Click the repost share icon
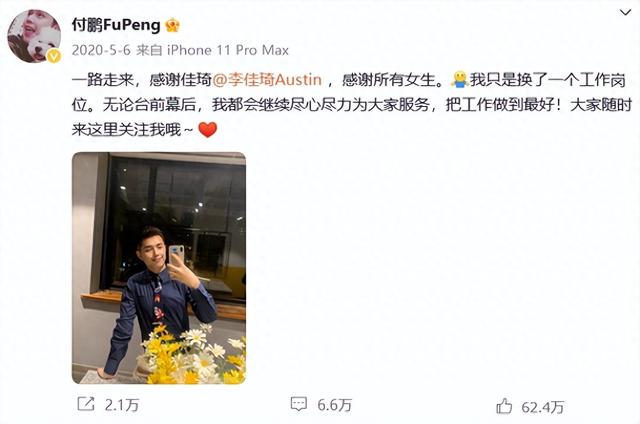 86,404
